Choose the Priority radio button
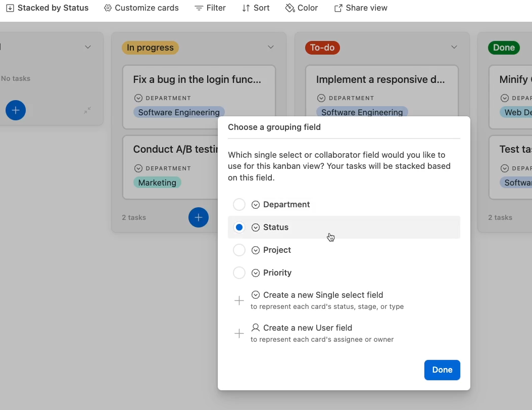 pos(239,272)
